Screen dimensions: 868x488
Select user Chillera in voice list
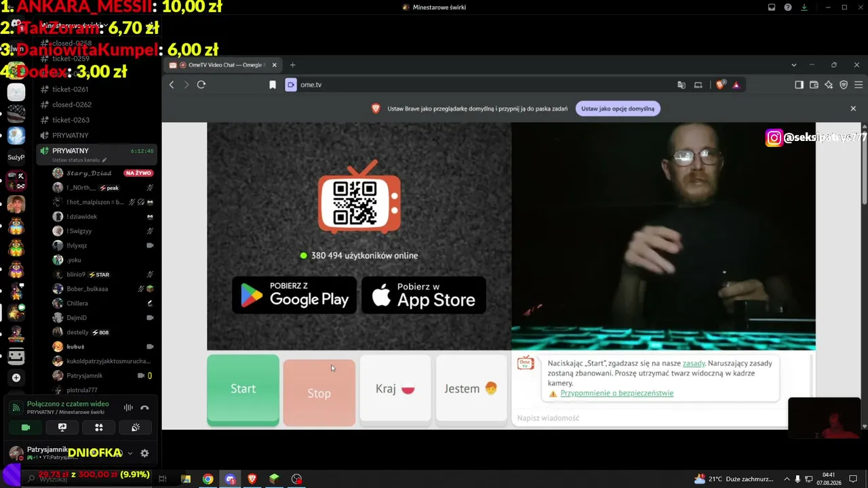77,303
